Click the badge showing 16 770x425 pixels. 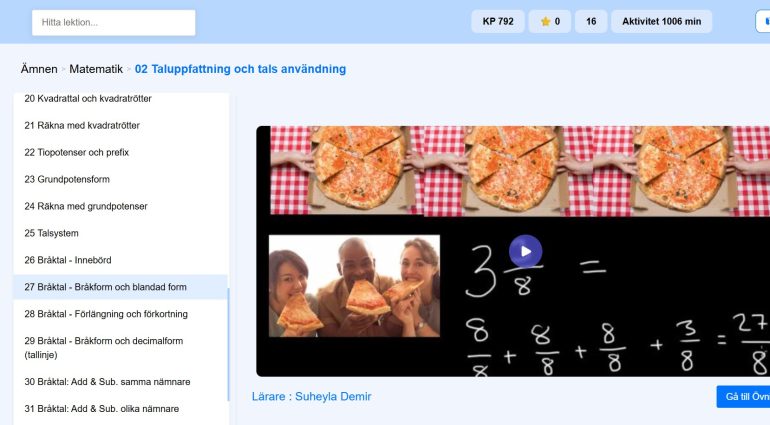coord(591,21)
